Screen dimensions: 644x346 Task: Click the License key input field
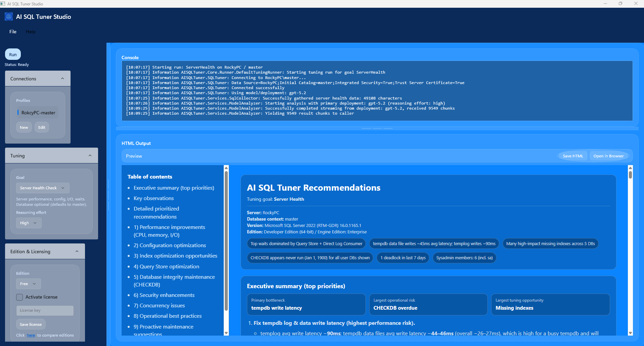click(x=45, y=310)
